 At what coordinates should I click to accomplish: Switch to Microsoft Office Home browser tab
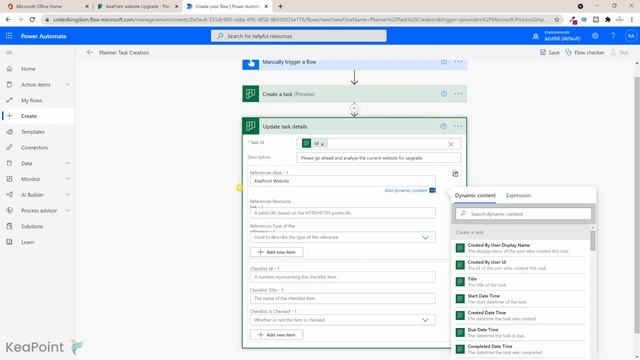(x=47, y=7)
